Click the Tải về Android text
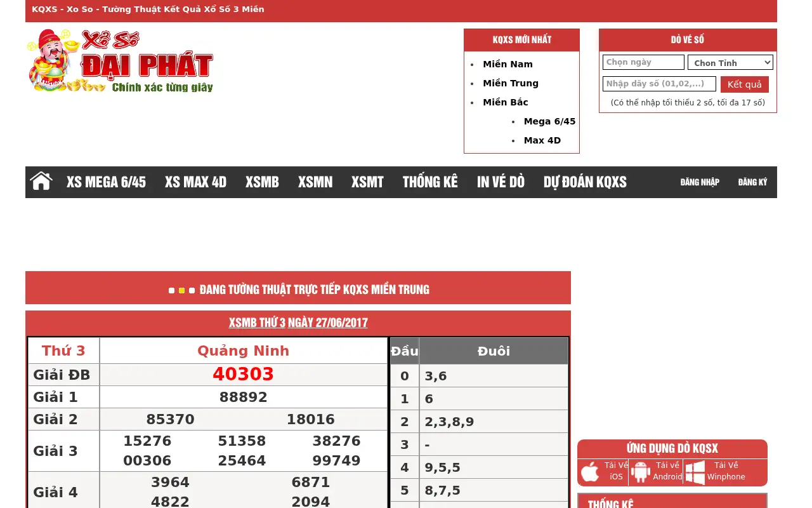This screenshot has width=812, height=508. pyautogui.click(x=667, y=471)
